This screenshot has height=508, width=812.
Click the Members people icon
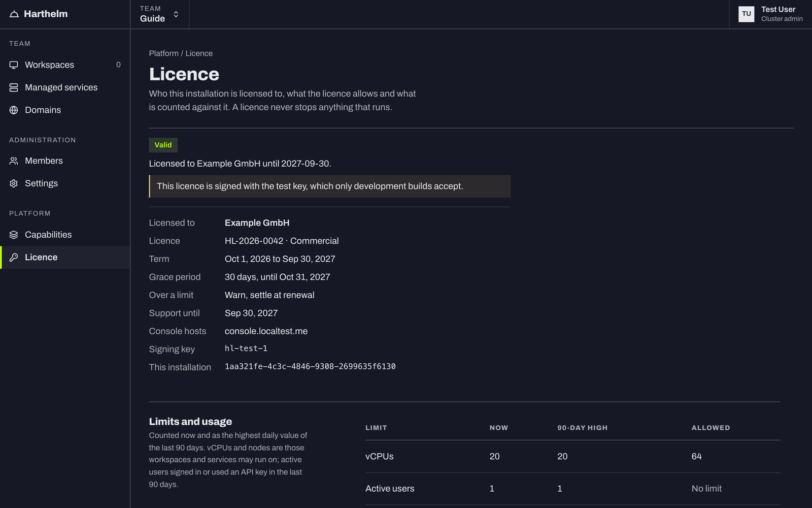click(x=14, y=161)
